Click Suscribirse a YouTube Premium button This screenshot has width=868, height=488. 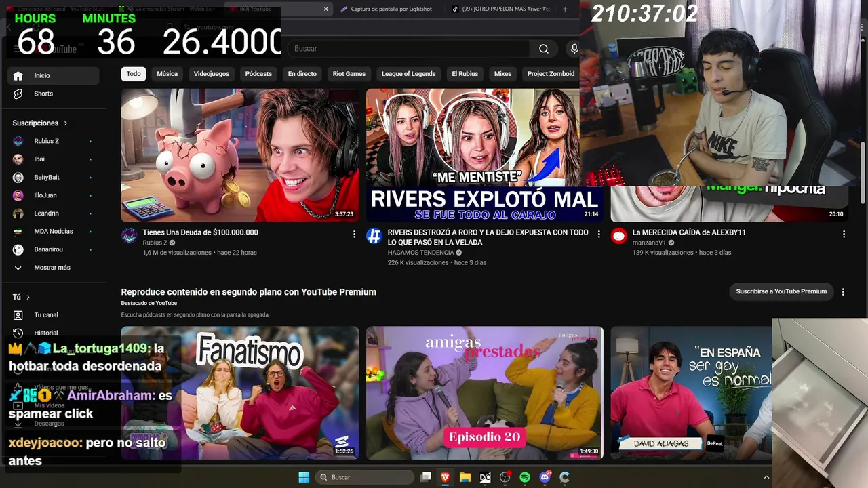click(781, 291)
